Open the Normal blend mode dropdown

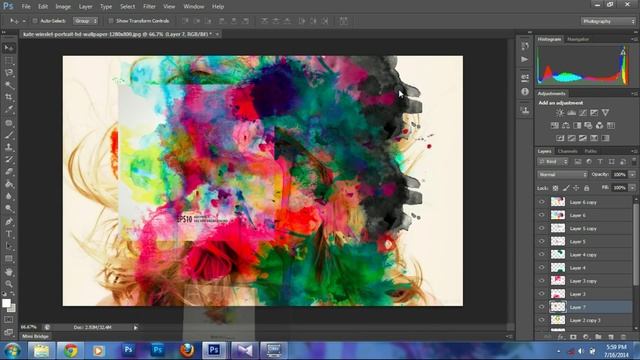pyautogui.click(x=562, y=174)
